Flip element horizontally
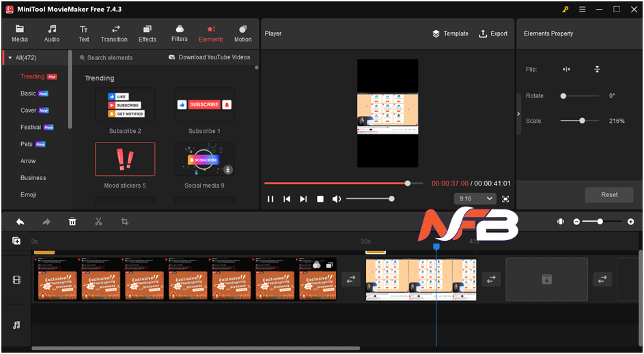 566,70
